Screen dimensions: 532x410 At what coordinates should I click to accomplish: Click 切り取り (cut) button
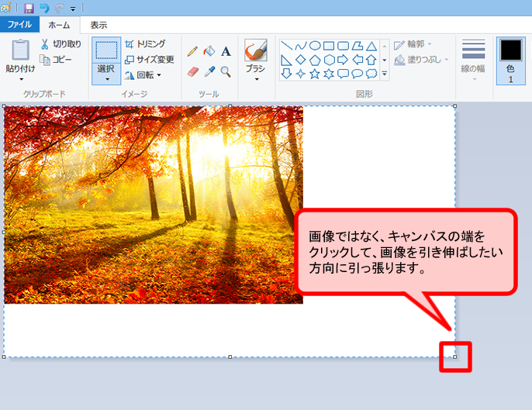(61, 44)
